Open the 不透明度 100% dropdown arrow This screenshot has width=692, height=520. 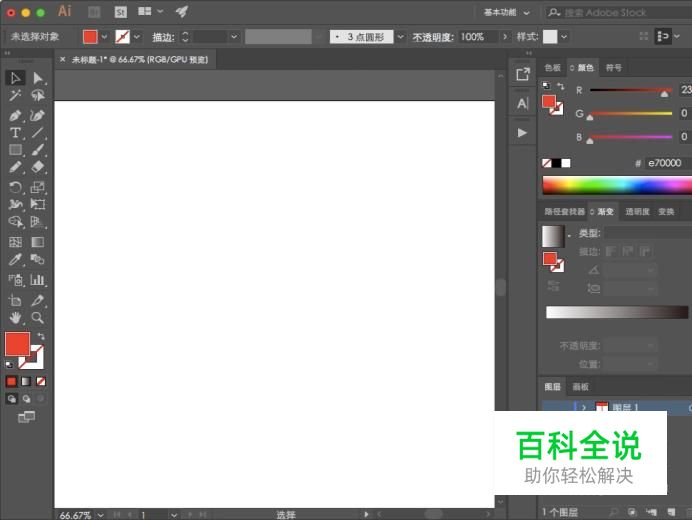(504, 37)
